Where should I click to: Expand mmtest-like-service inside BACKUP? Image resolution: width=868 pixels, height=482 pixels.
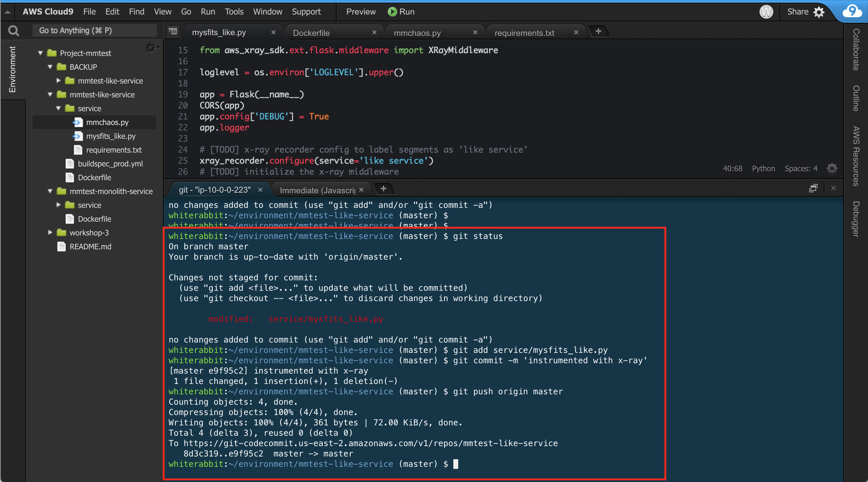tap(58, 81)
